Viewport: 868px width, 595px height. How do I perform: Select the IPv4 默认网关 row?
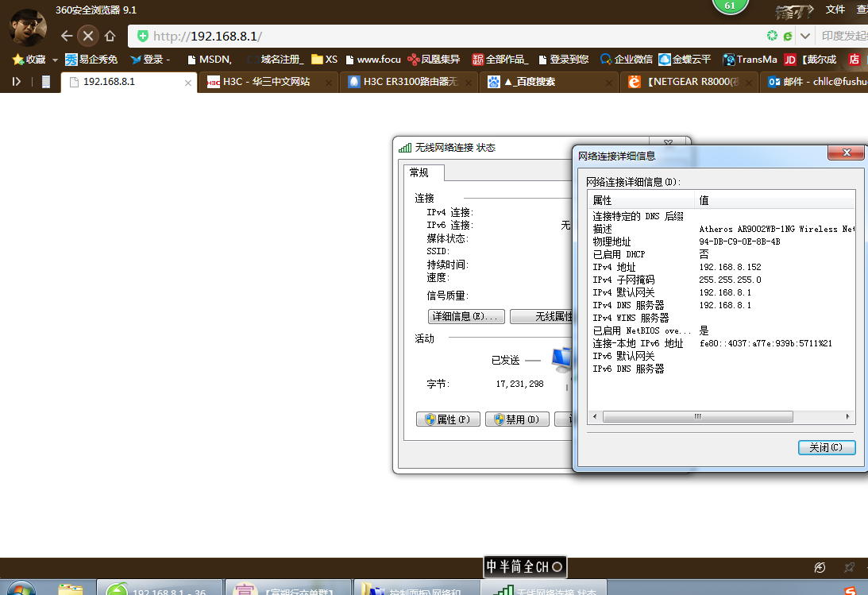[722, 292]
